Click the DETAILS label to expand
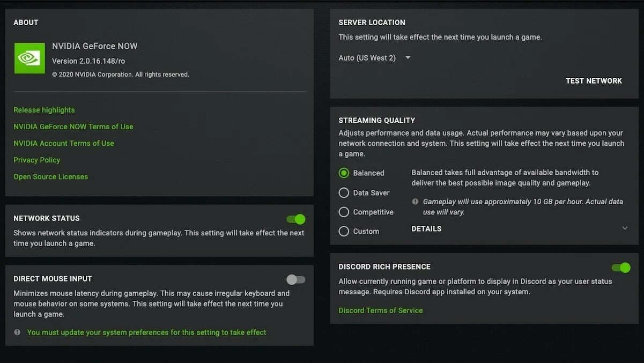The image size is (644, 363). [426, 229]
